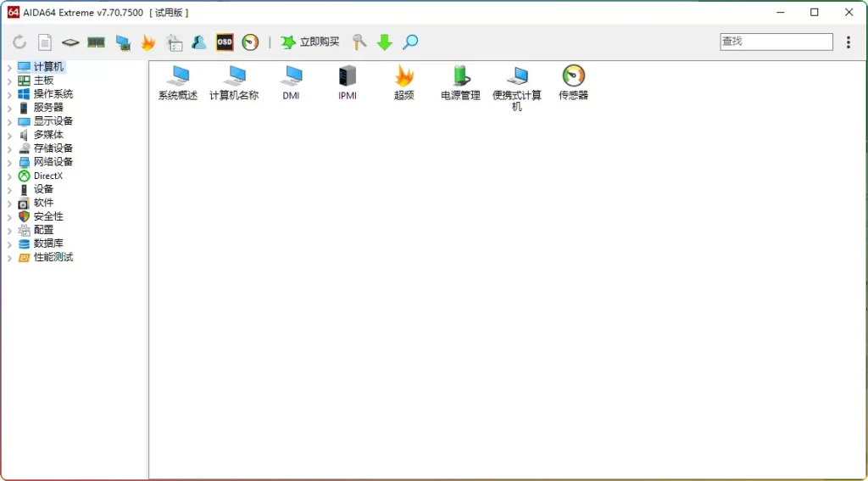Click the gauge sensor toolbar icon
The height and width of the screenshot is (481, 868).
pyautogui.click(x=250, y=42)
